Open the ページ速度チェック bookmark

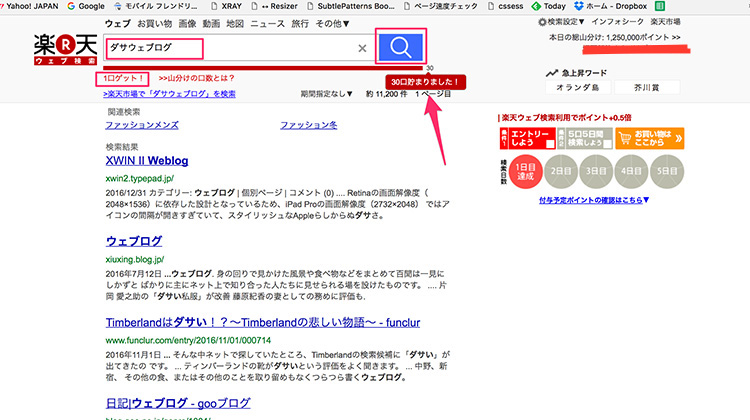pyautogui.click(x=441, y=6)
